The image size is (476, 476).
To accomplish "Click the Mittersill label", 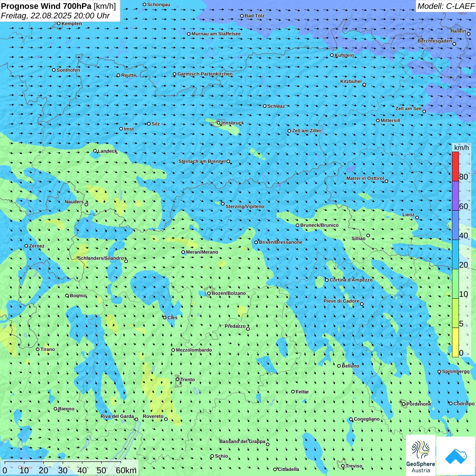I will pos(390,120).
